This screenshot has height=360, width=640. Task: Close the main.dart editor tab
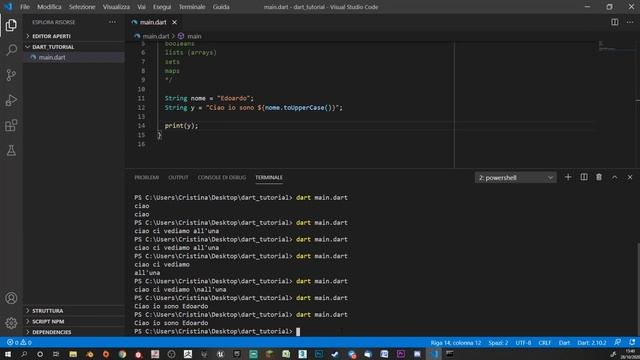pyautogui.click(x=174, y=22)
